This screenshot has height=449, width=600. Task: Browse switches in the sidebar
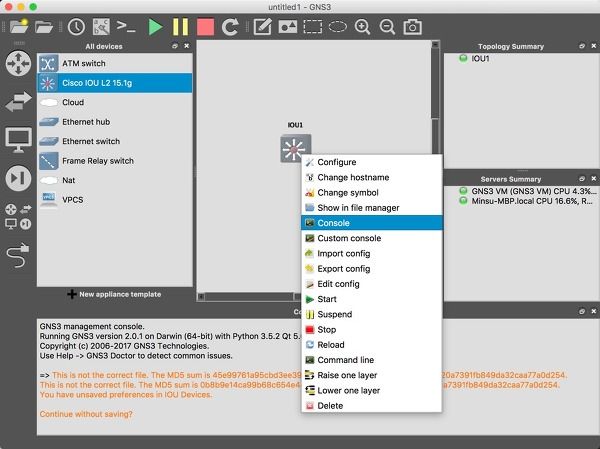point(18,101)
